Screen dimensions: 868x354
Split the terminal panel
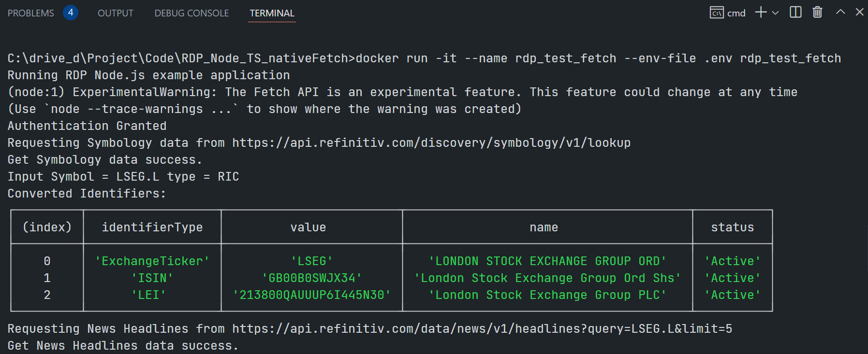tap(795, 12)
